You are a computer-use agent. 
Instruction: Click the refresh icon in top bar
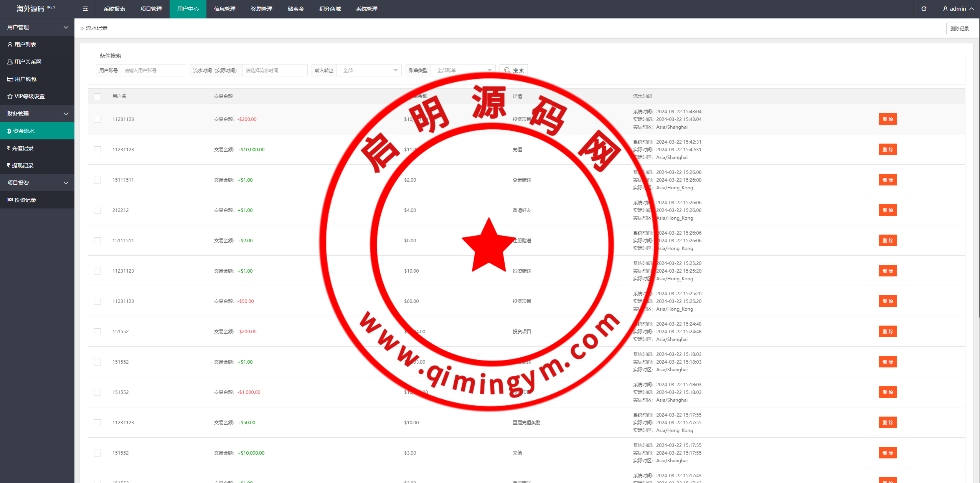tap(924, 9)
